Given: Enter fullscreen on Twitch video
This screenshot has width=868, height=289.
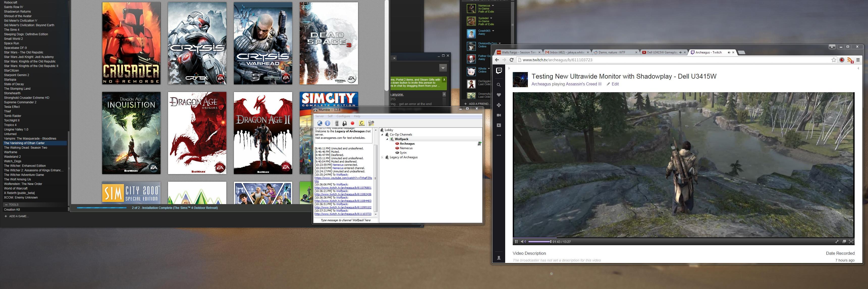Looking at the screenshot, I should 851,242.
